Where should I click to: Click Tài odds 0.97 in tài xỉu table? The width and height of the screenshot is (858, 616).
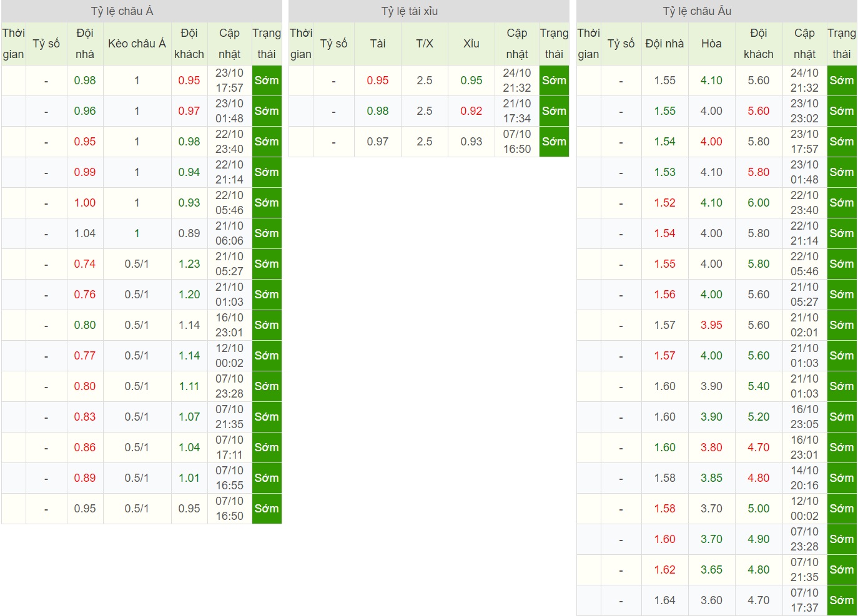tap(378, 142)
